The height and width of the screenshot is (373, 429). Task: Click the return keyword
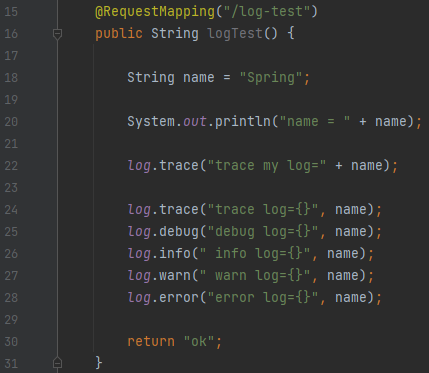151,342
